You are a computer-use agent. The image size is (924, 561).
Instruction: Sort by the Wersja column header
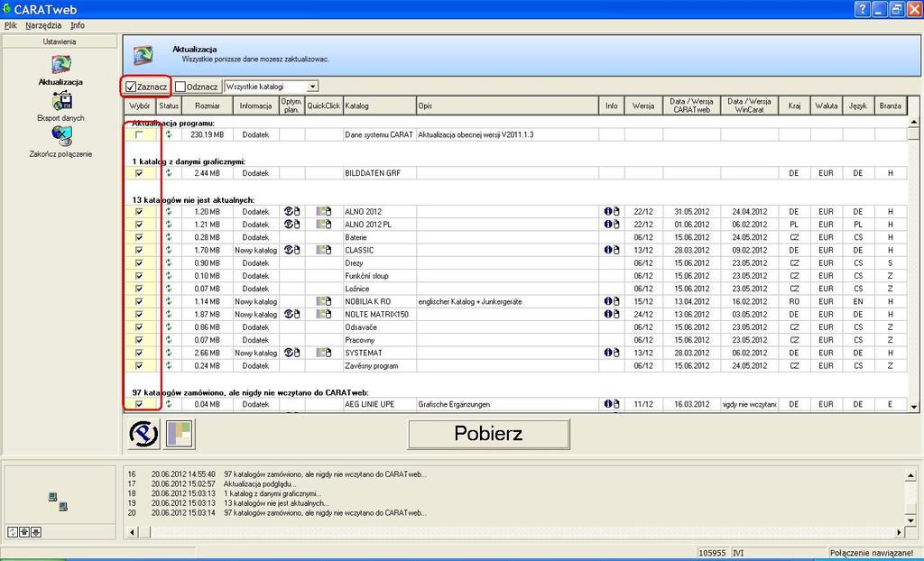tap(643, 106)
